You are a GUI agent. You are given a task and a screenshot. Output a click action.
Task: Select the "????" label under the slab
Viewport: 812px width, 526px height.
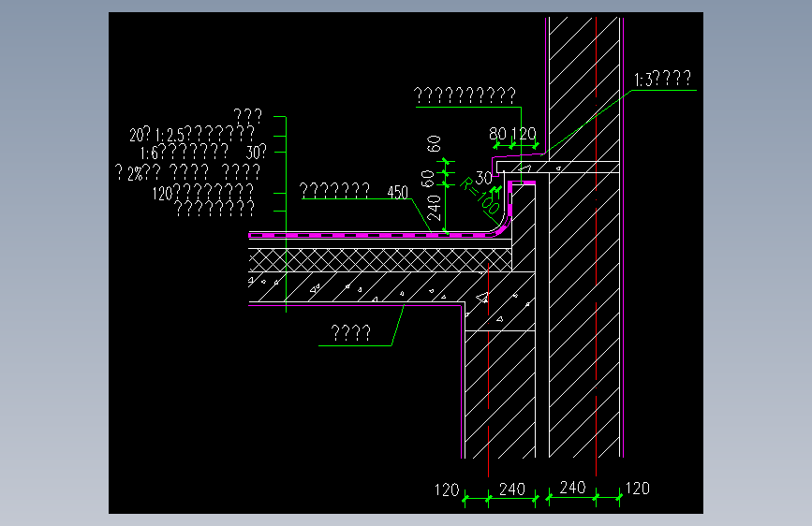[x=350, y=332]
